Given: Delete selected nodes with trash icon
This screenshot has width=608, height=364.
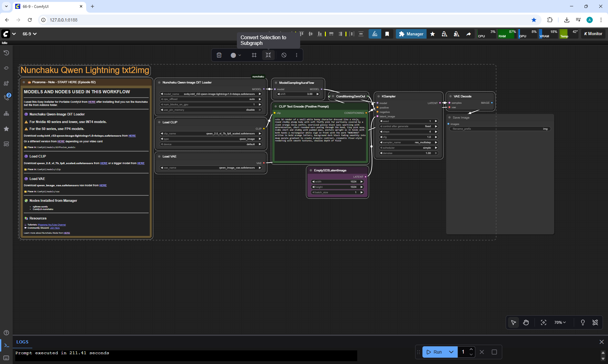Looking at the screenshot, I should point(219,55).
